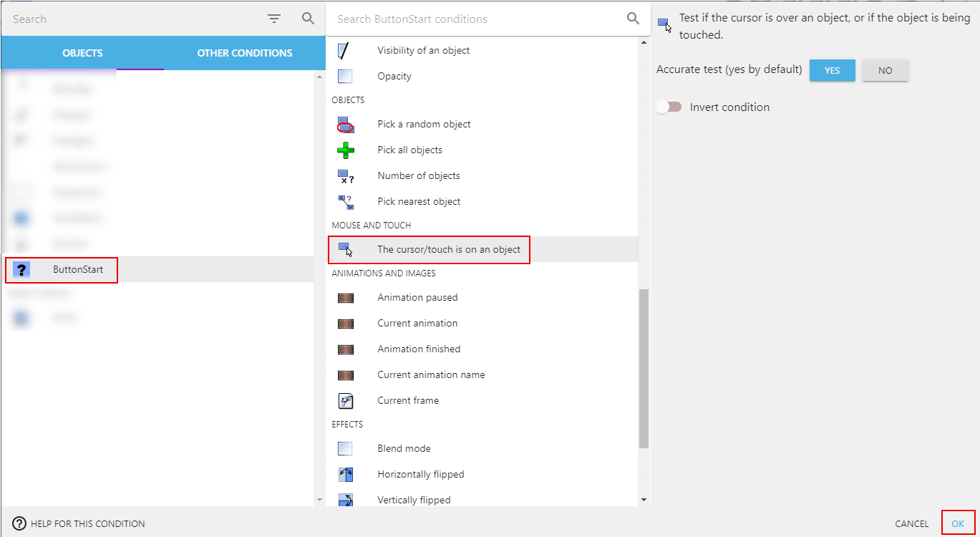Viewport: 980px width, 537px height.
Task: Click the Pick a random object icon
Action: [346, 125]
